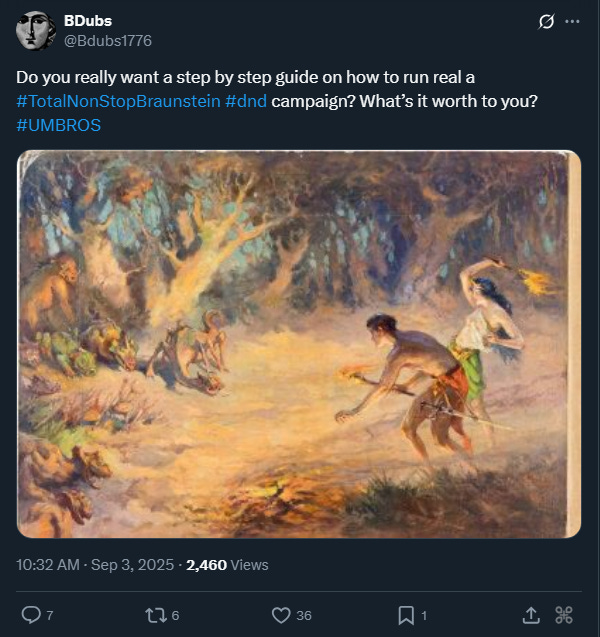Click the slashed-circle Grok icon
600x637 pixels.
(x=546, y=22)
